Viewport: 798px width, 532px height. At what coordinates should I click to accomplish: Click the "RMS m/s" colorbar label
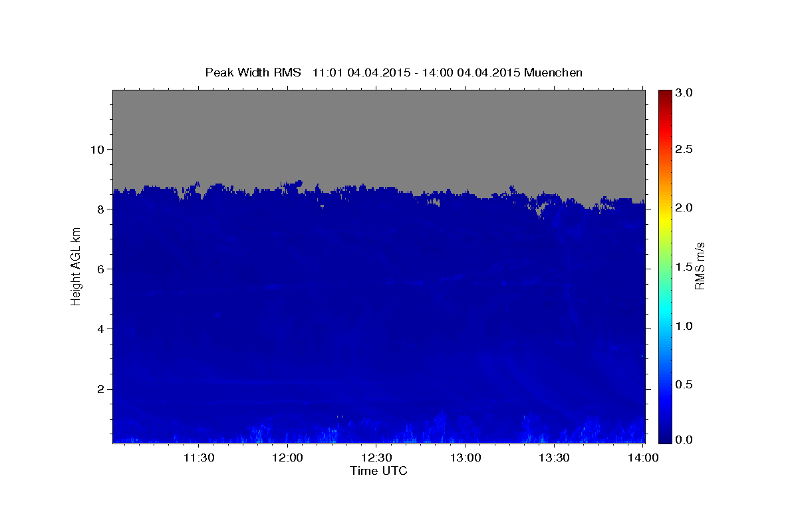click(x=699, y=265)
